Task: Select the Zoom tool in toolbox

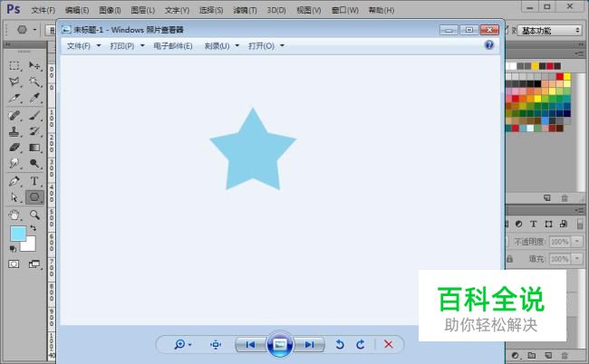Action: pos(34,215)
